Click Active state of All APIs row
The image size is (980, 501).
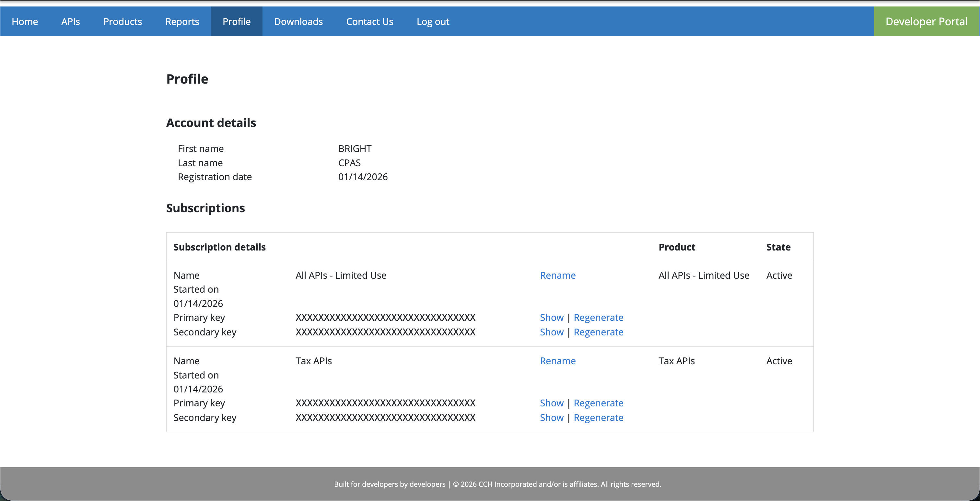coord(779,275)
